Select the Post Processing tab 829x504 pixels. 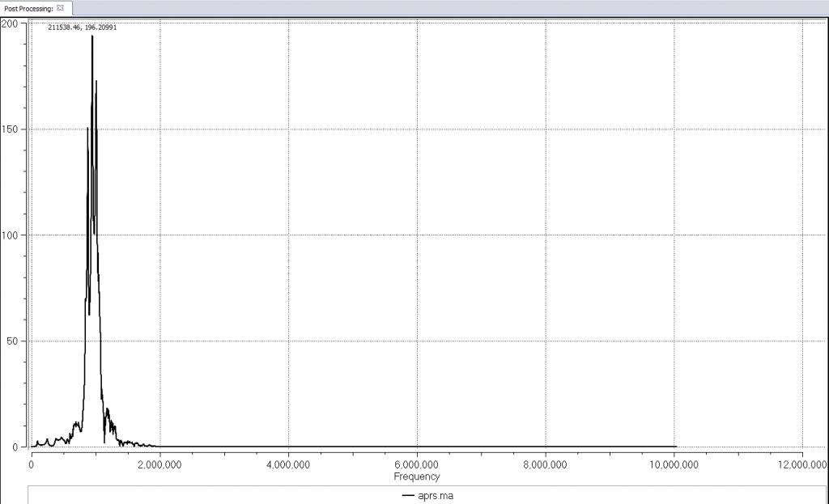pos(28,7)
